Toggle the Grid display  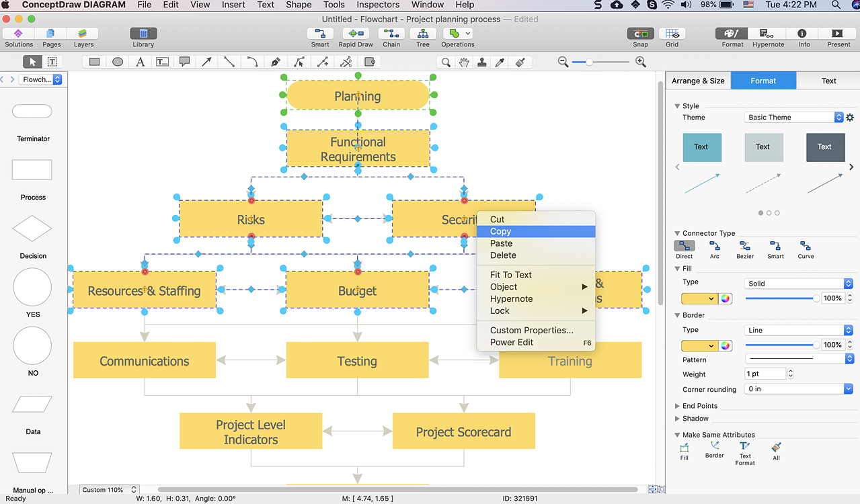pyautogui.click(x=672, y=34)
